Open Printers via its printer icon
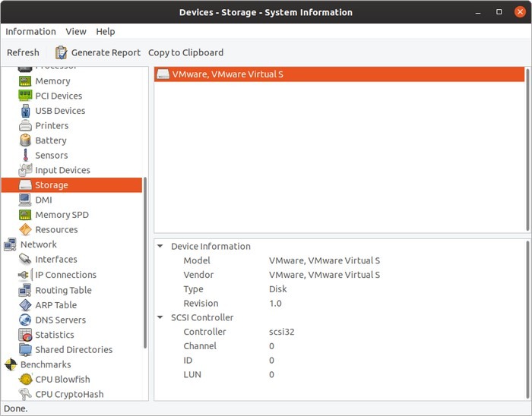This screenshot has width=532, height=416. point(25,125)
